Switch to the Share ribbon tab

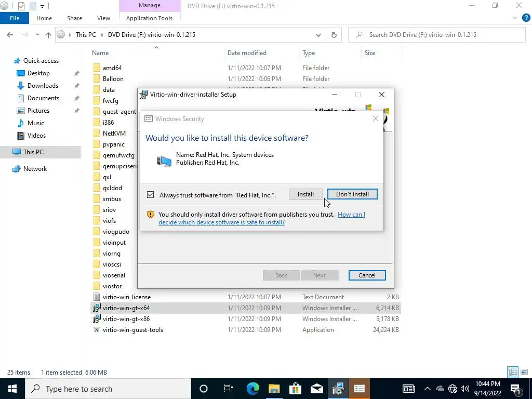[74, 18]
